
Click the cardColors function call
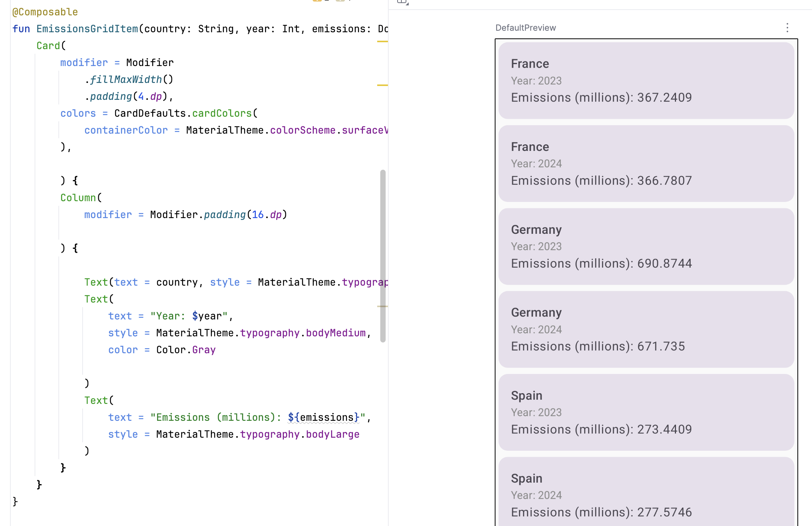(x=222, y=113)
